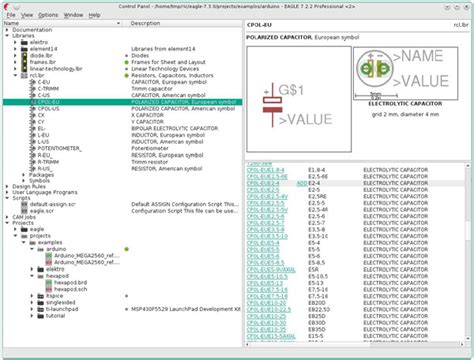Expand the Packages node under rcl.lbr
Viewport: 474px width, 360px height.
click(24, 175)
